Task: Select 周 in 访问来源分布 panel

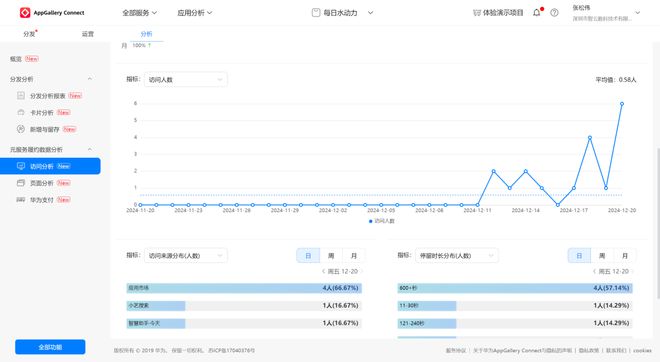Action: click(x=331, y=256)
